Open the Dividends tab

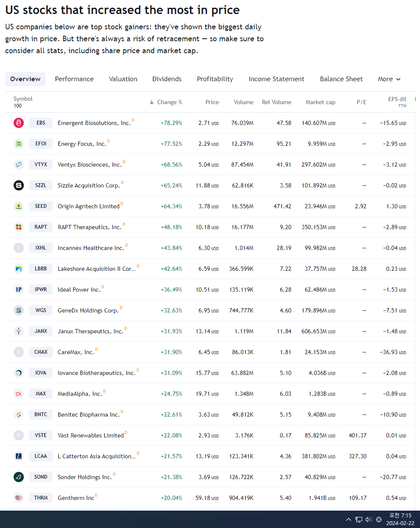coord(167,79)
